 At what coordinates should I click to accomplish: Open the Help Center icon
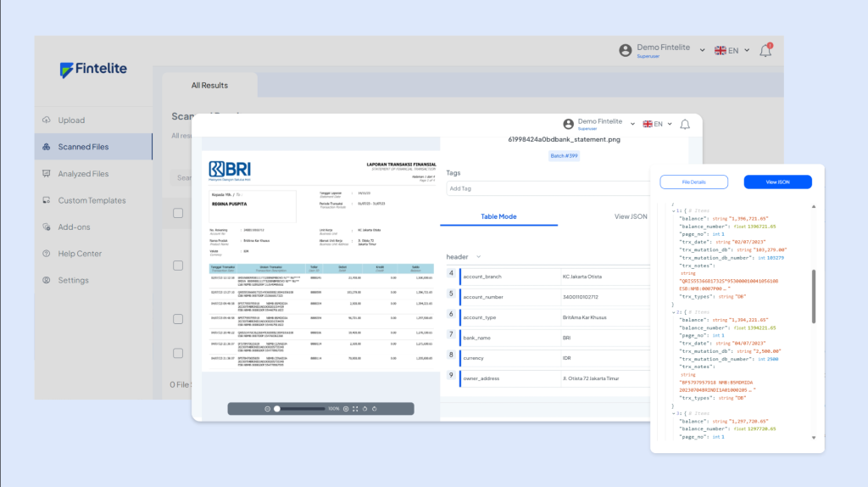[47, 254]
